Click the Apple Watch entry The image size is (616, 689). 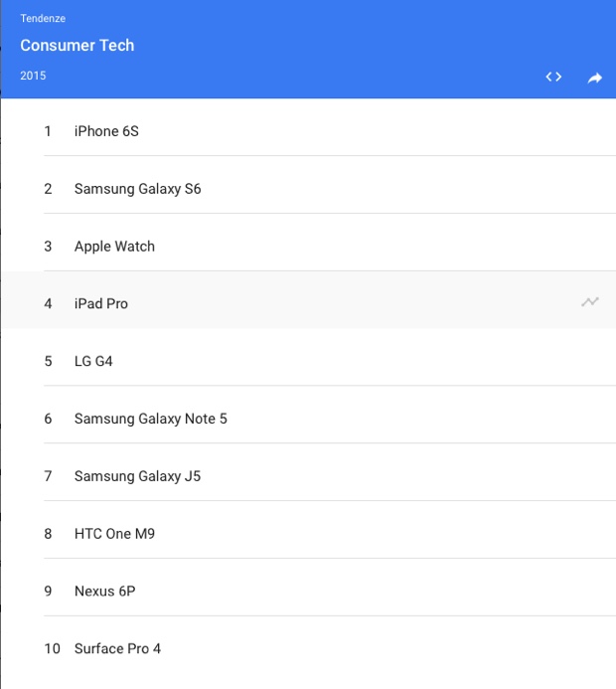click(x=114, y=247)
